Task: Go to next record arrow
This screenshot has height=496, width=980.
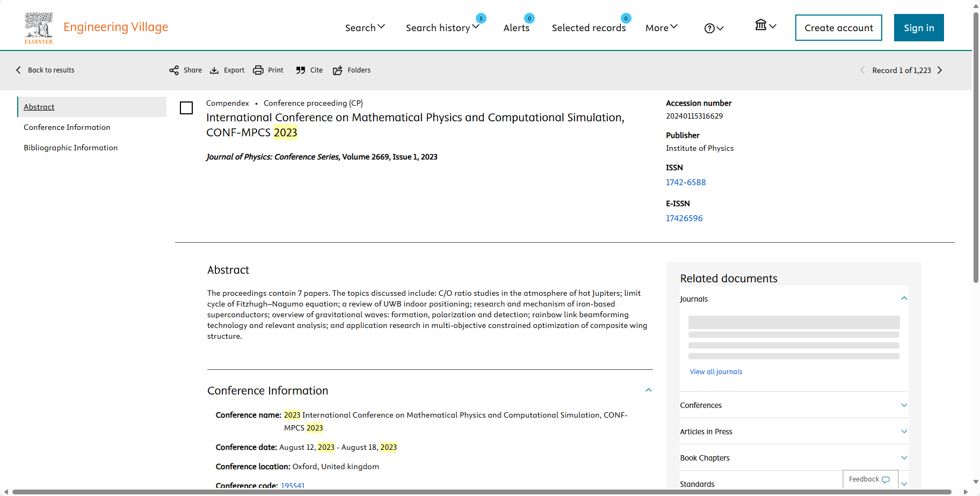Action: (940, 70)
